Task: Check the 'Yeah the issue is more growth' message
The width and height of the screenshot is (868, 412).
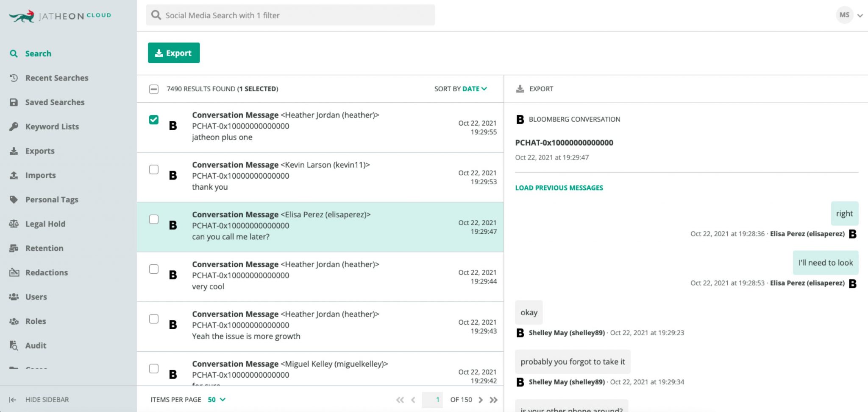Action: click(154, 319)
